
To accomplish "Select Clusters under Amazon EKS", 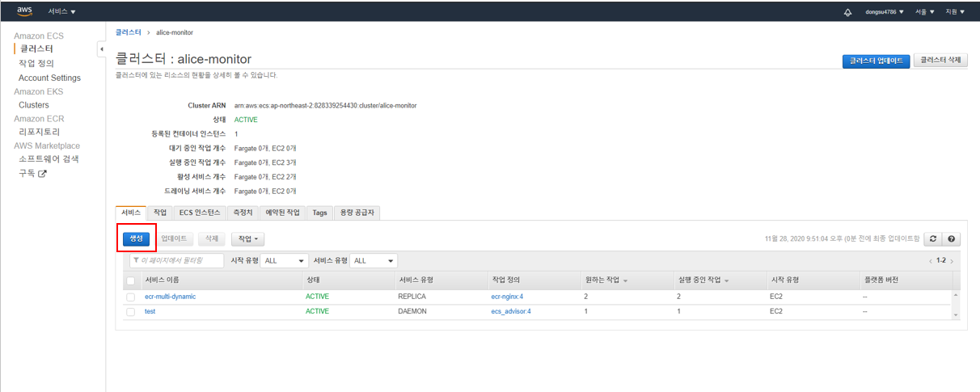I will tap(34, 105).
